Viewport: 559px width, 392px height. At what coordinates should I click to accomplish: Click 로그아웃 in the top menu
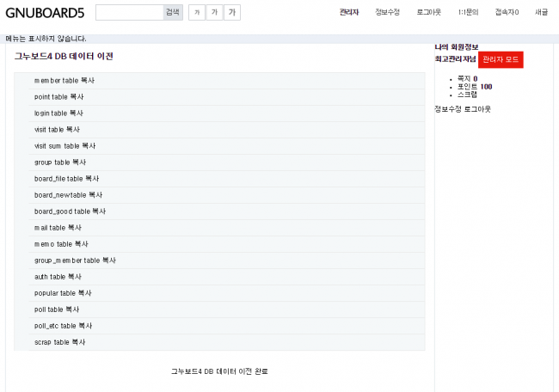point(429,13)
